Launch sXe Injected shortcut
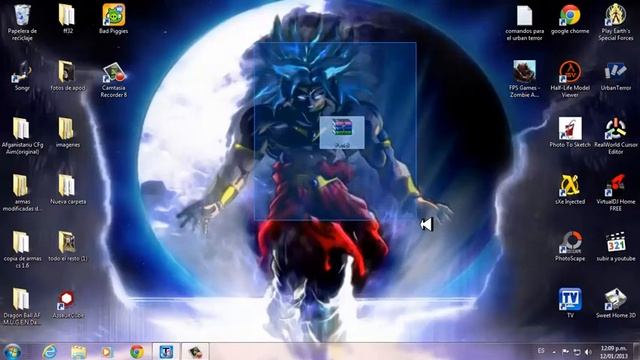The image size is (640, 360). click(570, 190)
